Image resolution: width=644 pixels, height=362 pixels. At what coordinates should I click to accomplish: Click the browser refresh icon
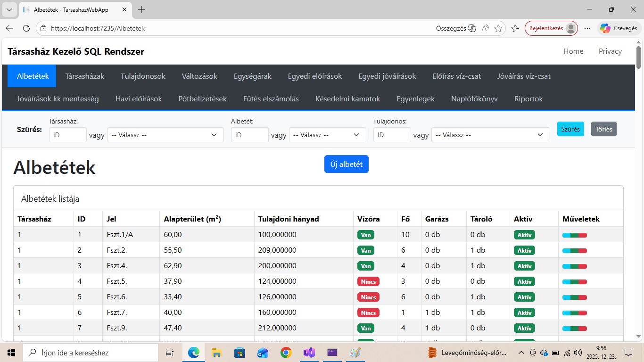26,28
